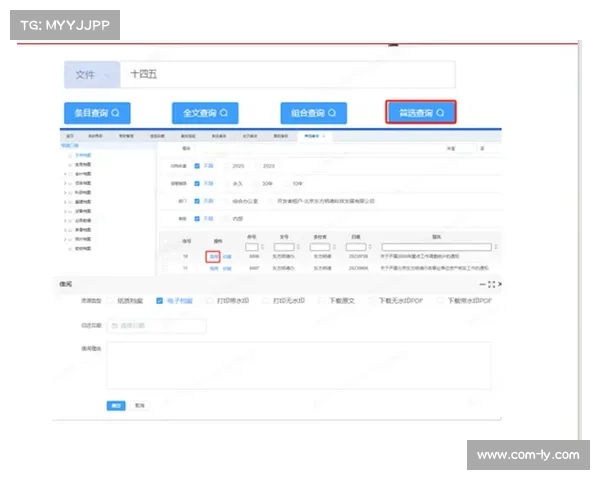This screenshot has width=600, height=480.
Task: Check the 永久 retention option
Action: 227,184
